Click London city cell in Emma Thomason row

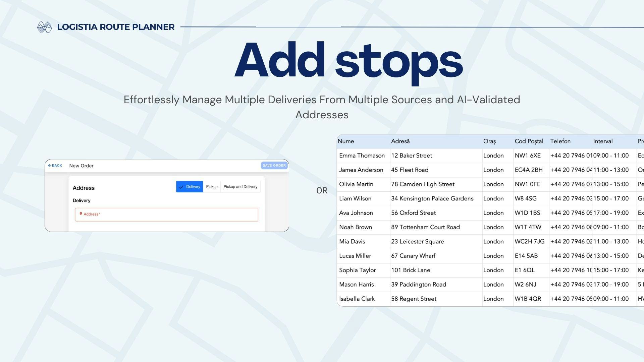click(x=498, y=156)
